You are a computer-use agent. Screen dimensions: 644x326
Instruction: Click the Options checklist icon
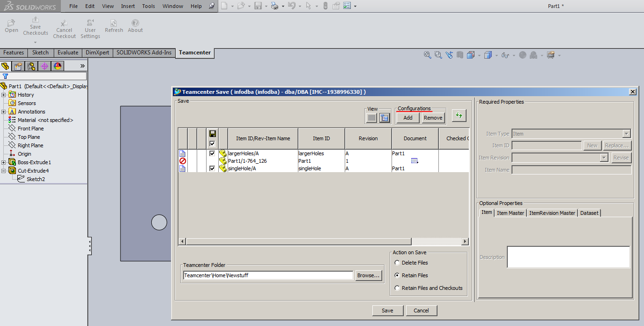[x=347, y=6]
